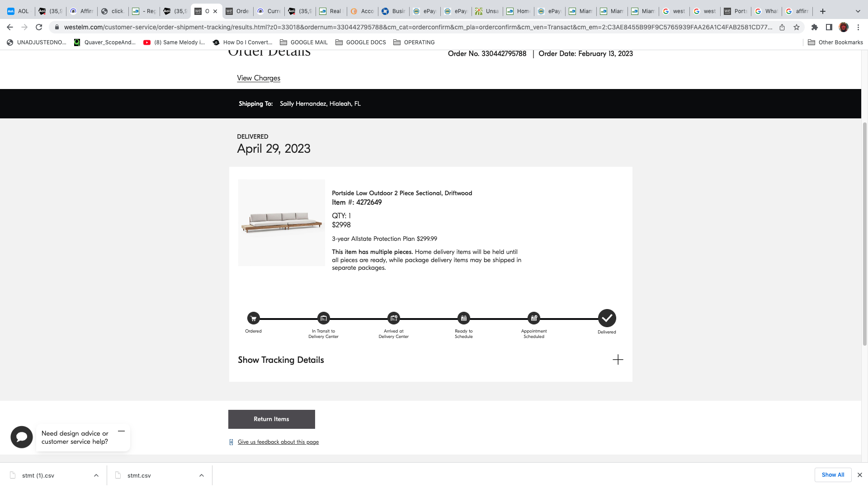Click the In Transit to Delivery Center icon
Image resolution: width=868 pixels, height=488 pixels.
point(323,318)
